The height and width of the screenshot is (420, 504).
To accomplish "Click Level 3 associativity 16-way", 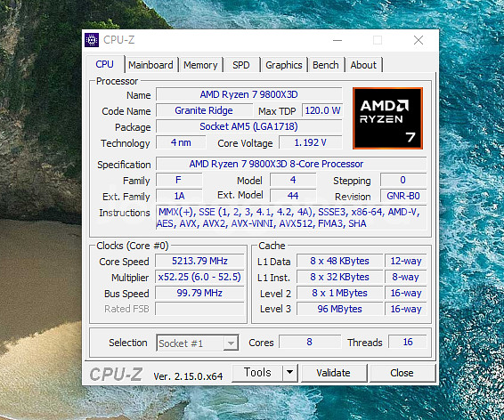I will pos(406,309).
